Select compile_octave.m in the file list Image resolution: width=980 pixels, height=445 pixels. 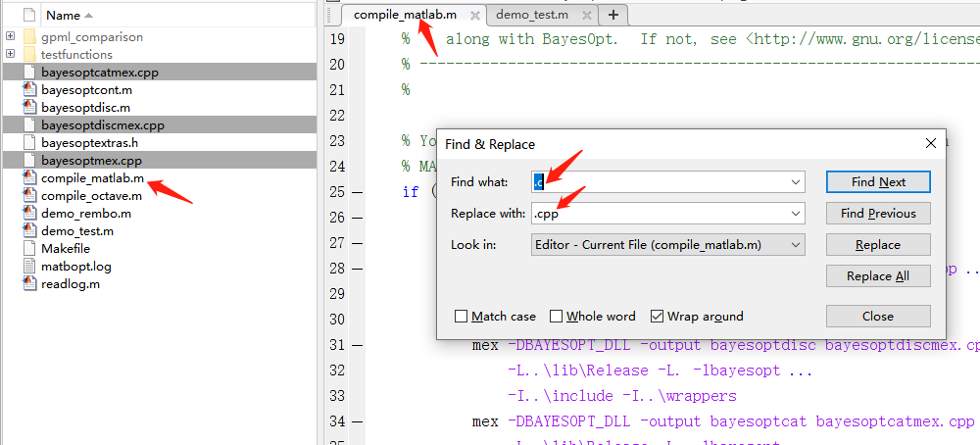click(91, 195)
